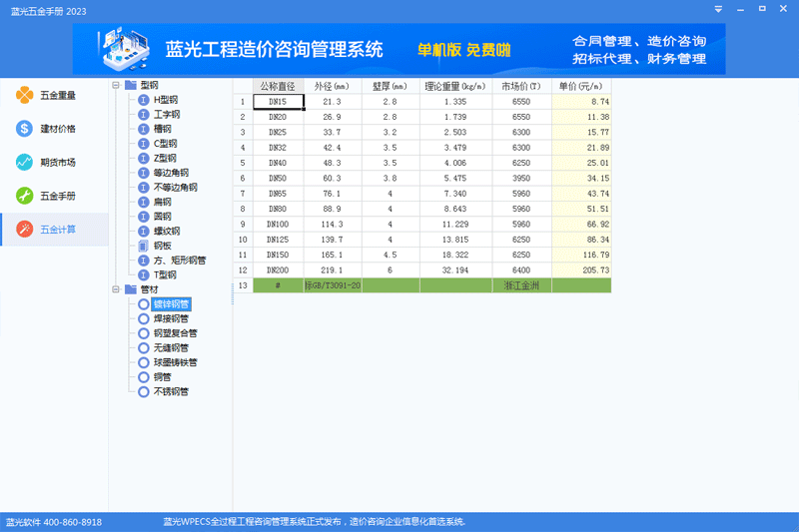Image resolution: width=799 pixels, height=532 pixels.
Task: Click the 圆钢 tree icon
Action: tap(144, 217)
